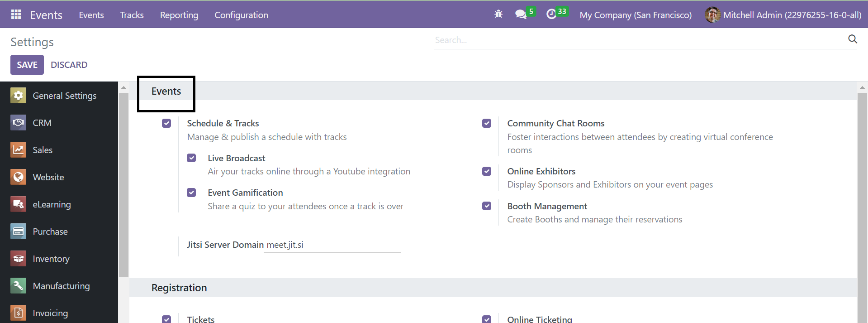Select the Inventory box icon
The height and width of the screenshot is (323, 868).
18,259
